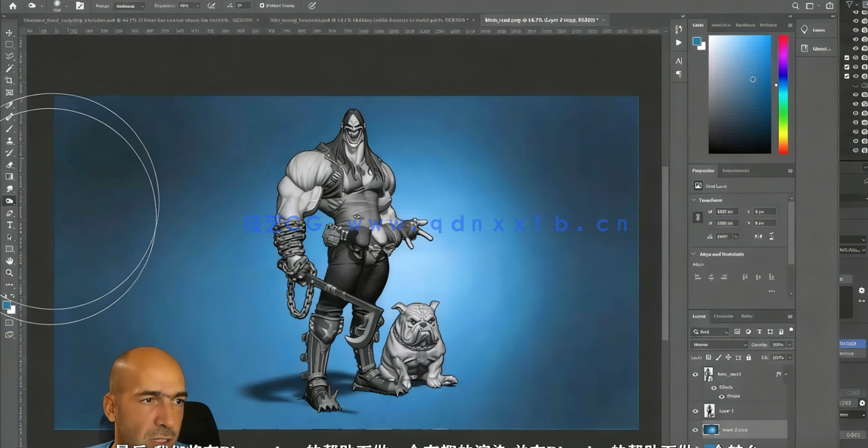Click the Flip Horizontal button in Transform
The height and width of the screenshot is (448, 868).
click(758, 236)
